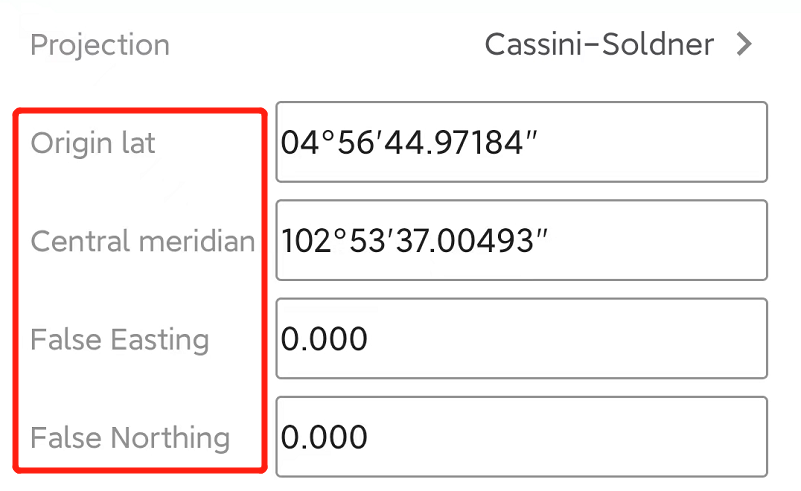Click the 04°56′44.97184″ latitude value text
The height and width of the screenshot is (491, 801).
(x=410, y=143)
